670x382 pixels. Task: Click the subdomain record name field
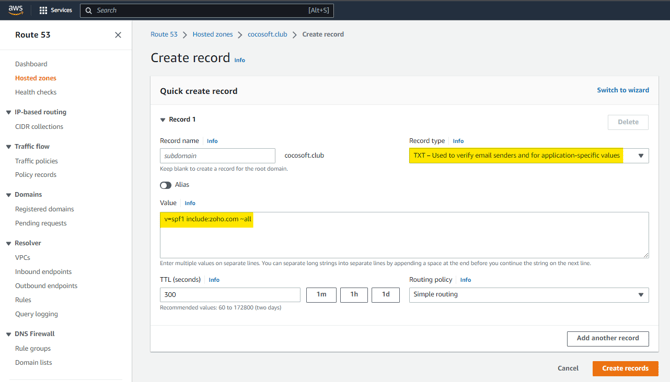click(x=217, y=156)
